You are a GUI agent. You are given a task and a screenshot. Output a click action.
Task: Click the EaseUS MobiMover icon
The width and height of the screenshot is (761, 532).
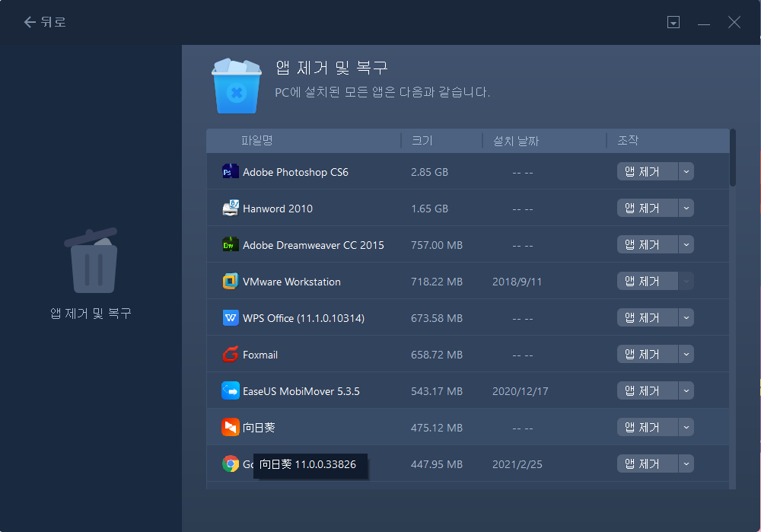(x=230, y=390)
